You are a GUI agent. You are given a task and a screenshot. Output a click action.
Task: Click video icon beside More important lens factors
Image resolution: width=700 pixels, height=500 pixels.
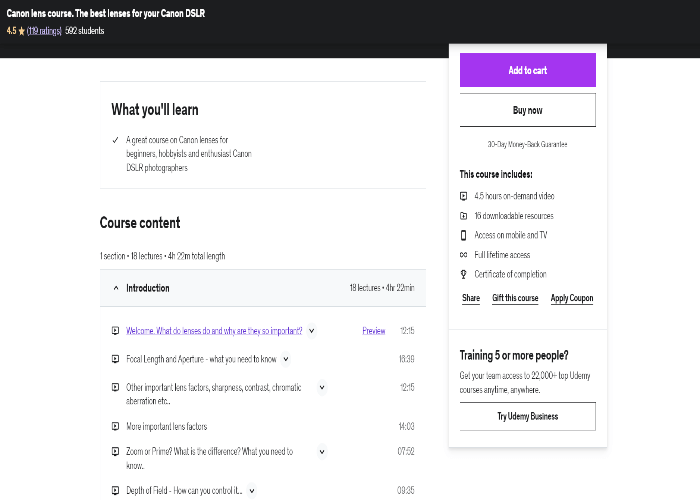tap(115, 426)
